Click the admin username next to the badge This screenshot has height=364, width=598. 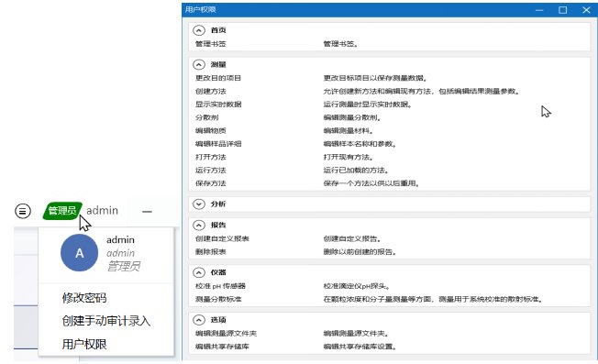click(x=102, y=210)
